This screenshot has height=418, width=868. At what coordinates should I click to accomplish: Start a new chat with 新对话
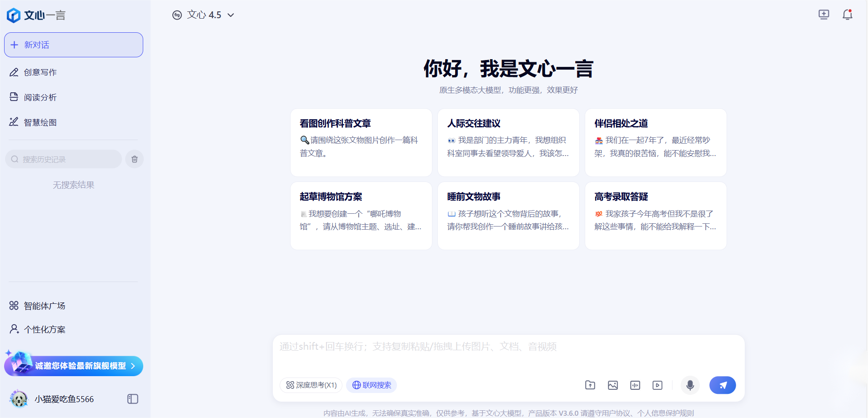(74, 45)
